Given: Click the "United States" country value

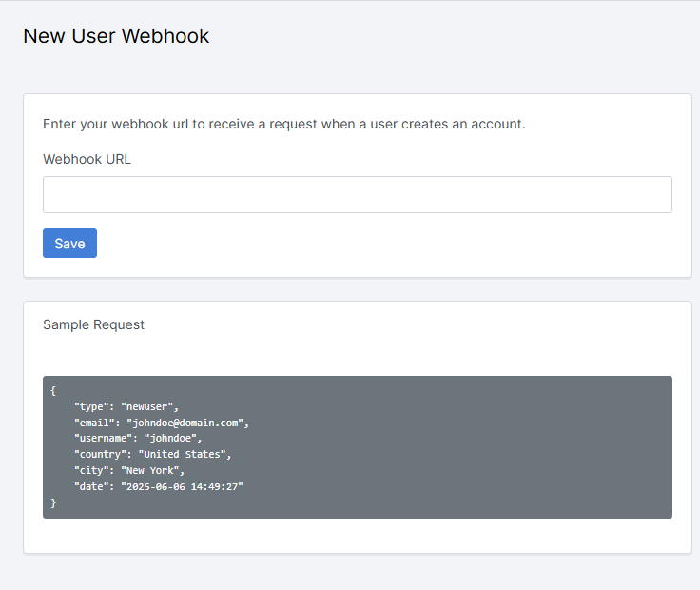Looking at the screenshot, I should 185,455.
